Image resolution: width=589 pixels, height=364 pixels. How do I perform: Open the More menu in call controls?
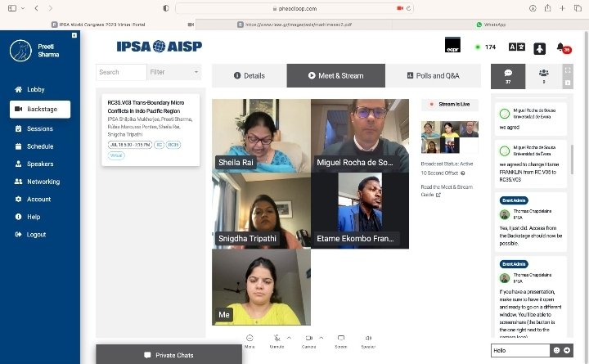[x=250, y=341]
